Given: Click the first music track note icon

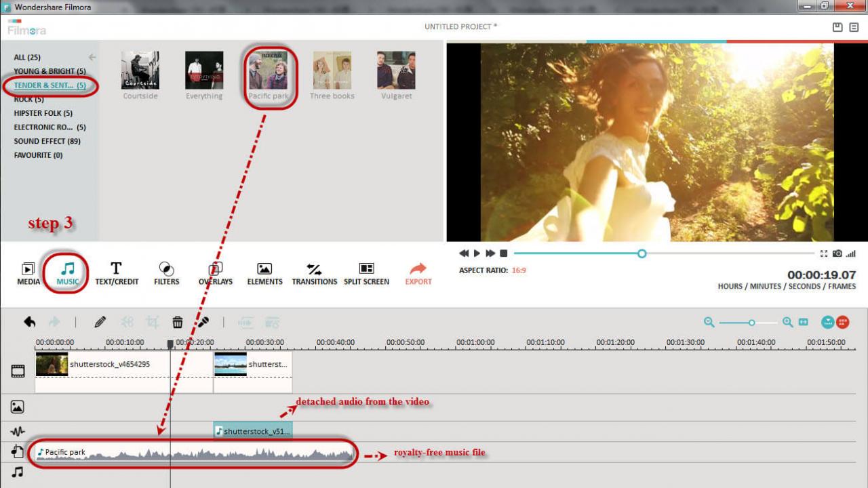Looking at the screenshot, I should pyautogui.click(x=18, y=451).
